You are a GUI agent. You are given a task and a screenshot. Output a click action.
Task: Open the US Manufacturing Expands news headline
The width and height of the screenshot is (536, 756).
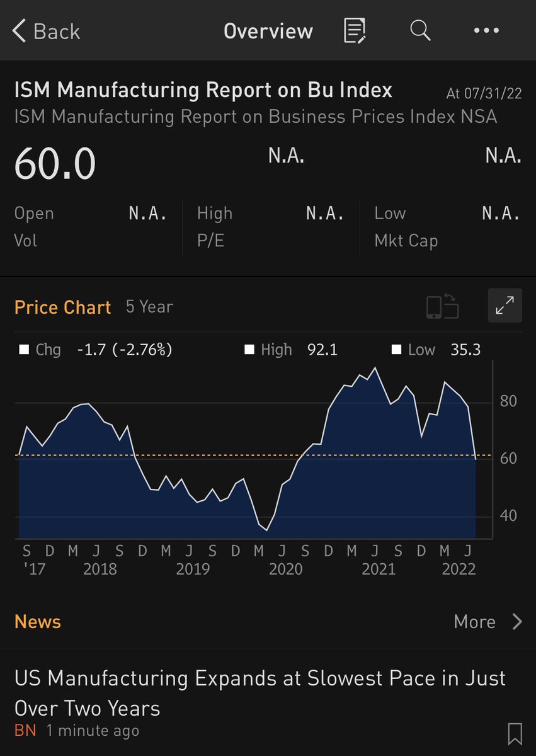pyautogui.click(x=260, y=692)
